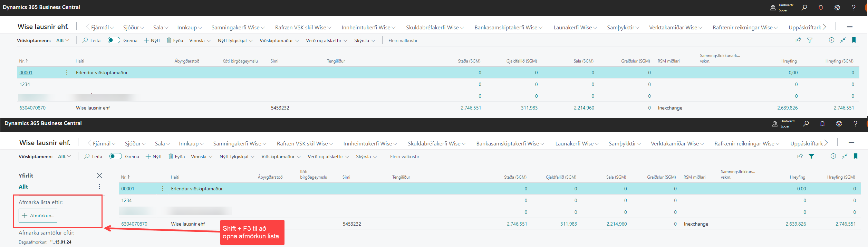Screen dimensions: 868x247
Task: Toggle the Greina switch in the upper window
Action: tap(114, 40)
